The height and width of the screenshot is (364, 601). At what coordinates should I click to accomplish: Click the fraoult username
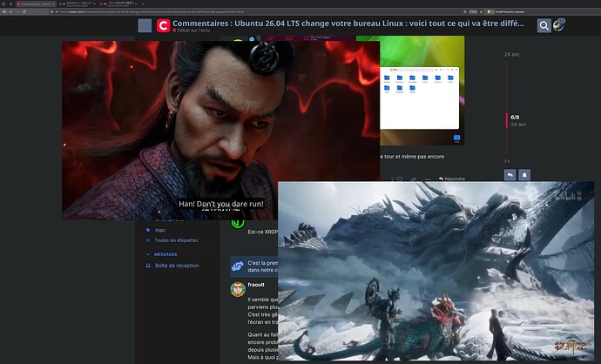tap(256, 285)
